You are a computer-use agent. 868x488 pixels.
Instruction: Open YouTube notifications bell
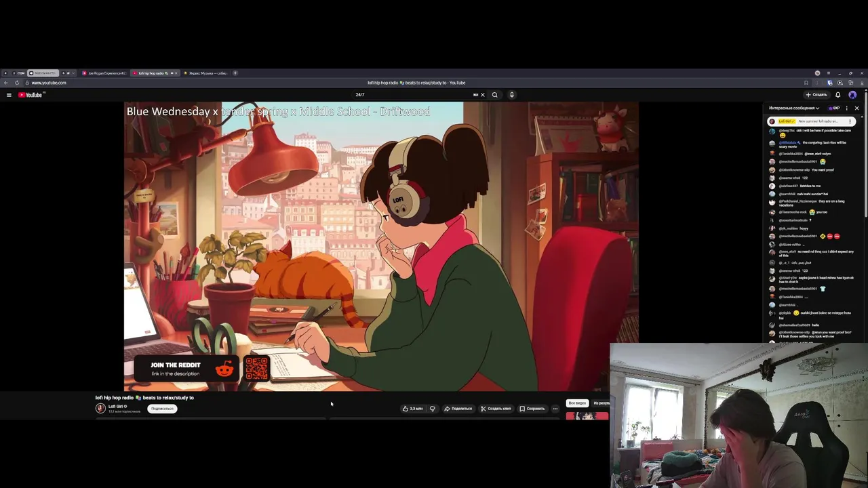(x=837, y=95)
